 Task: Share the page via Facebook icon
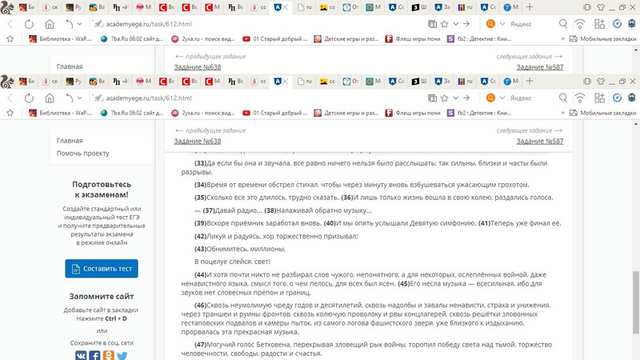pyautogui.click(x=95, y=356)
